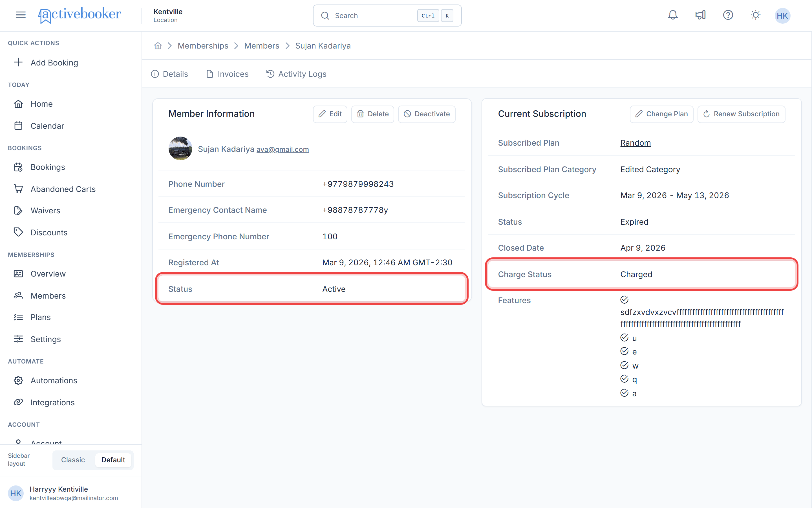Open Add Booking quick action
The image size is (812, 508).
pyautogui.click(x=54, y=62)
